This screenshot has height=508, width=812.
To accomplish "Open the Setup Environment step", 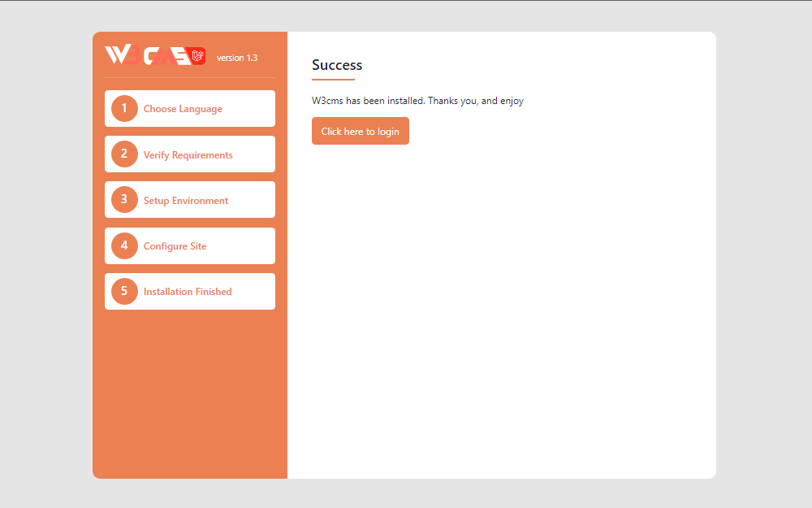I will (186, 201).
